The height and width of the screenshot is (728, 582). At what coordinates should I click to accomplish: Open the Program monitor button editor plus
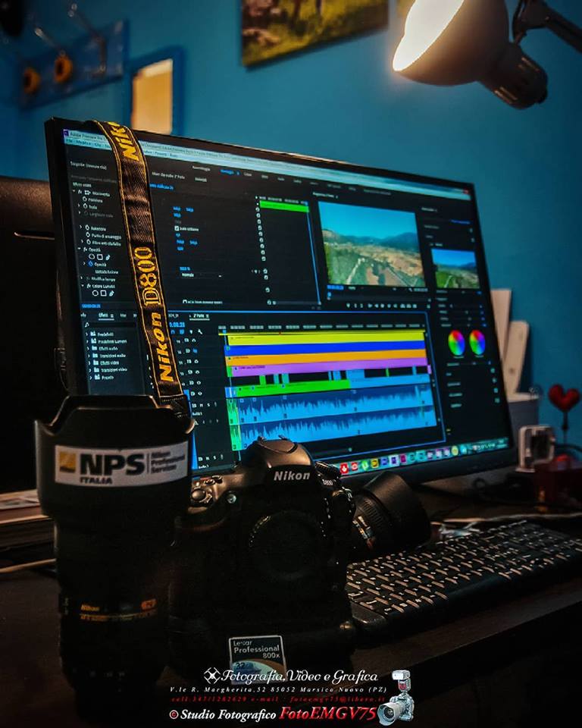427,306
